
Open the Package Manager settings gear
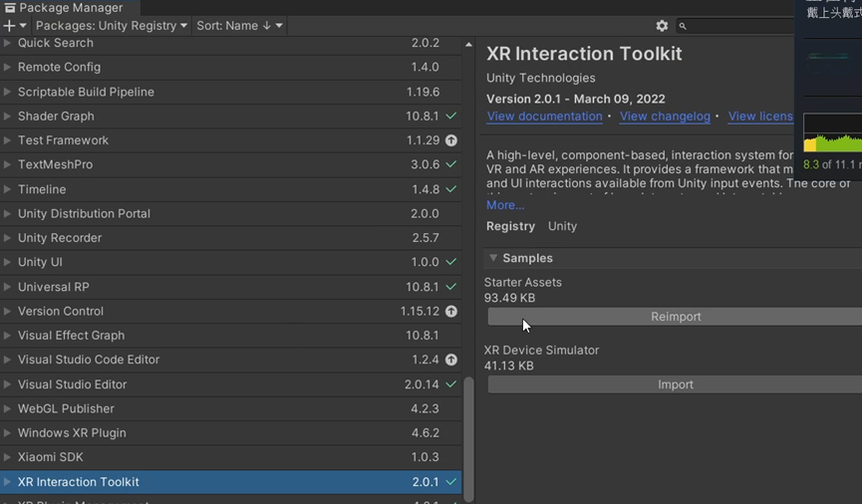click(x=662, y=26)
